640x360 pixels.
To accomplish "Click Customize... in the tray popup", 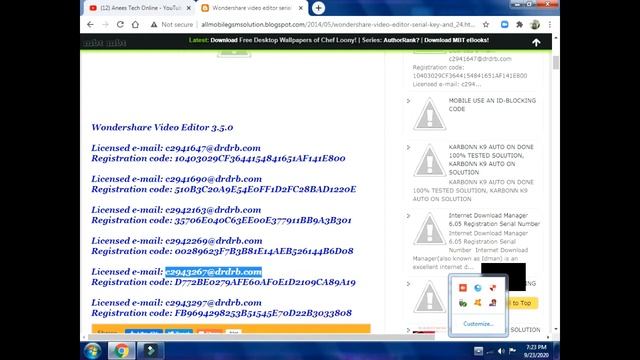I will click(x=478, y=324).
